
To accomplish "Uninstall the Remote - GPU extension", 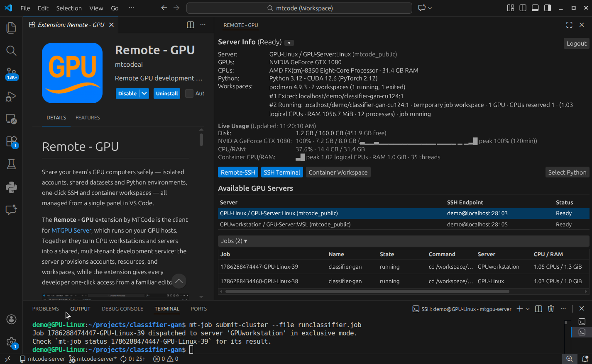I will click(167, 93).
